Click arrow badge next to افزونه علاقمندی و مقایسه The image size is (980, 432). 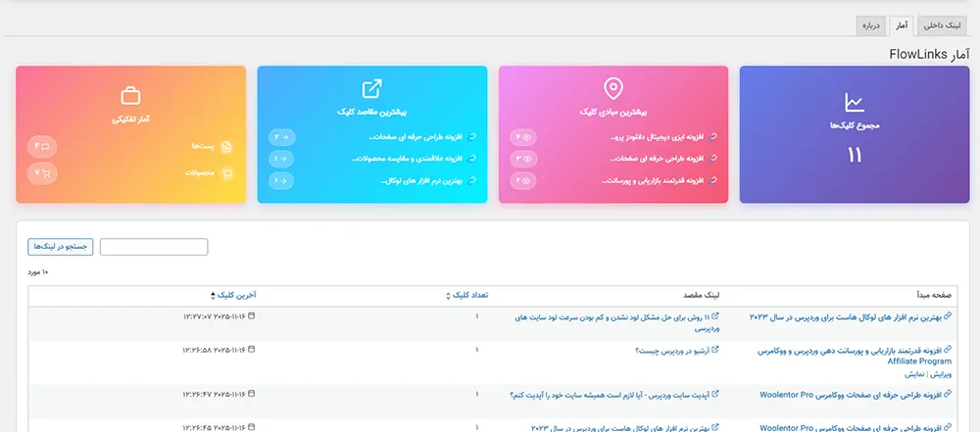click(282, 159)
